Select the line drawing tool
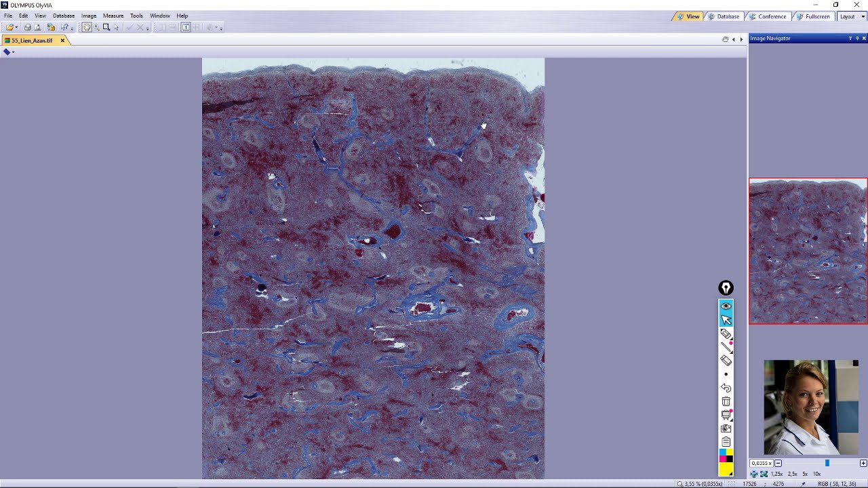The height and width of the screenshot is (488, 868). [x=726, y=347]
